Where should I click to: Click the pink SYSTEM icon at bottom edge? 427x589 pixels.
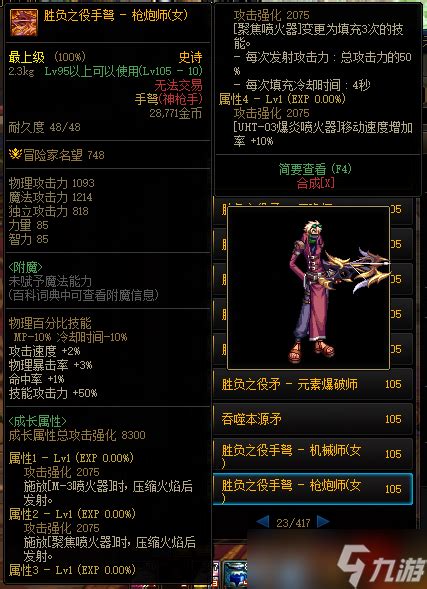point(217,573)
